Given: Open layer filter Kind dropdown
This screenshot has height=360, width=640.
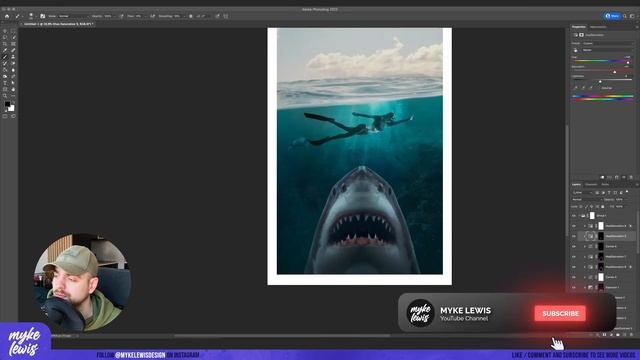Looking at the screenshot, I should coord(582,192).
